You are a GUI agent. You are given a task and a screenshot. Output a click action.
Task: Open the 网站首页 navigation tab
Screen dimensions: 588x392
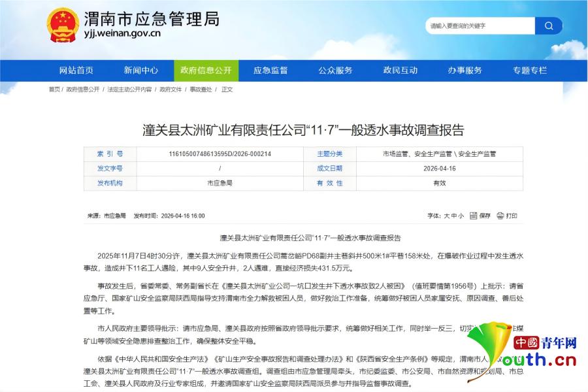76,71
